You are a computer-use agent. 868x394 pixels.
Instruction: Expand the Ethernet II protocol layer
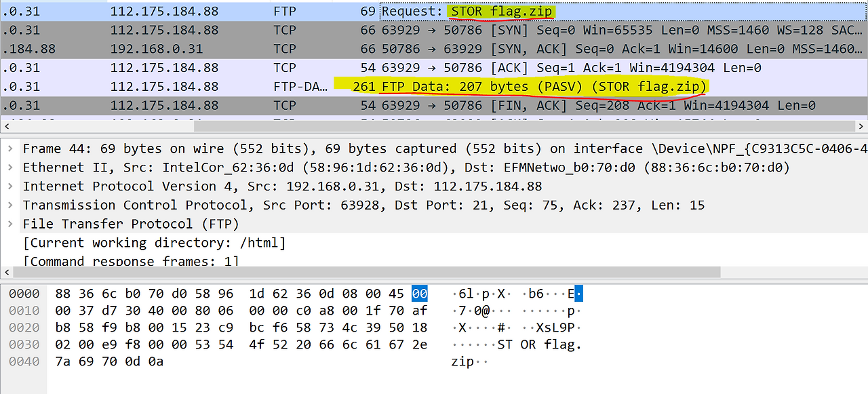(9, 167)
